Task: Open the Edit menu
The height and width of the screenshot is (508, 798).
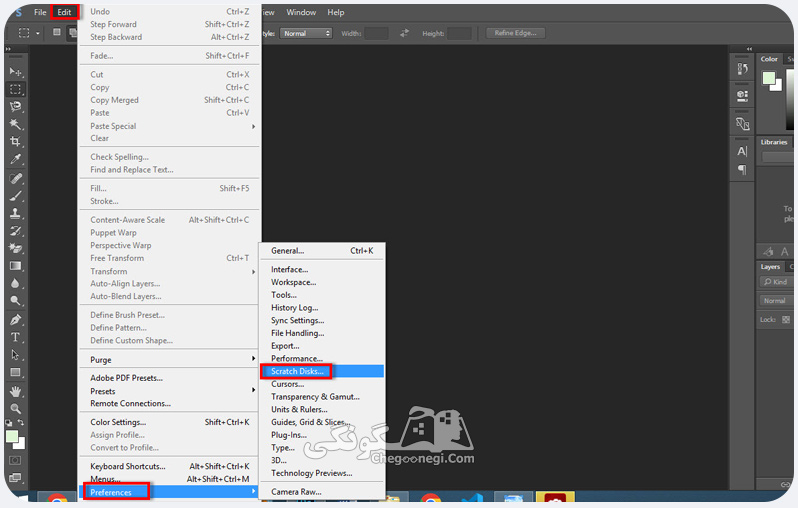Action: tap(64, 12)
